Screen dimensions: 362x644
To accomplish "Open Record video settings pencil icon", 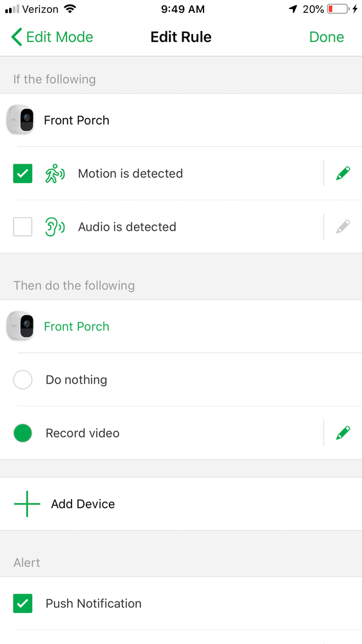I will click(x=343, y=433).
